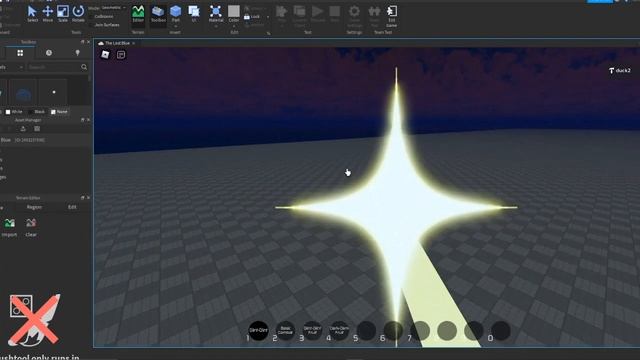
Task: Select hotbar slot 4 tool
Action: pos(339,331)
